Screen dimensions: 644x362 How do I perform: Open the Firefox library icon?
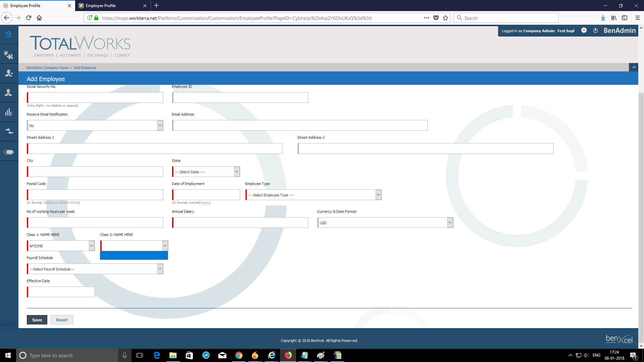coord(614,18)
